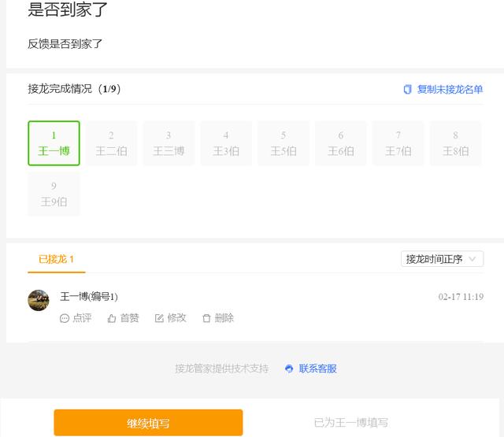Copy the list via 复制未接龙名单 link

tap(450, 89)
